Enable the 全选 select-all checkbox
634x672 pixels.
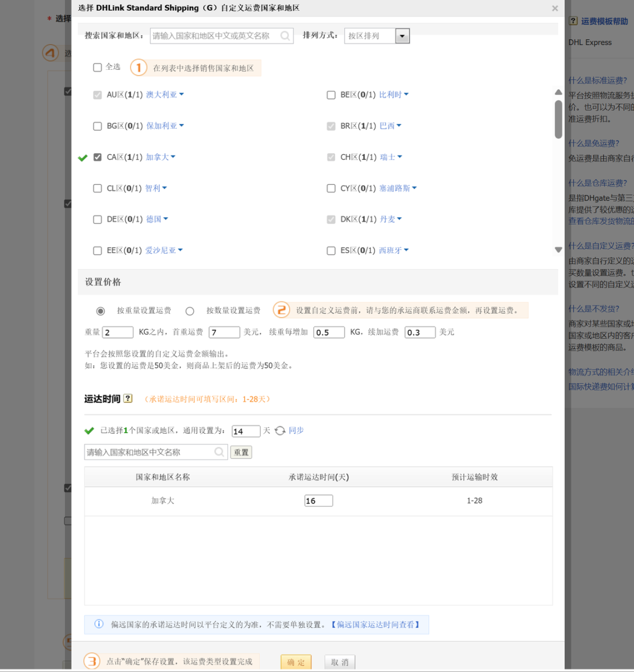click(x=97, y=67)
